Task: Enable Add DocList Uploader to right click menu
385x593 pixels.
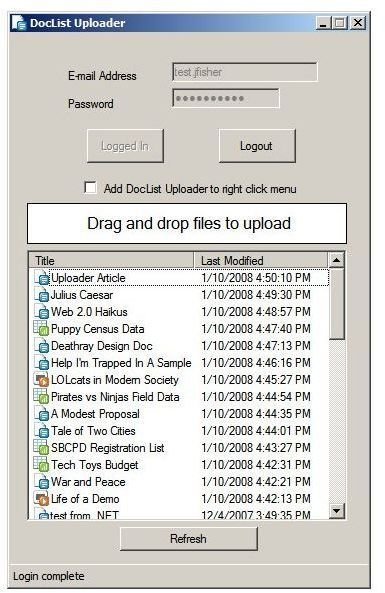Action: click(90, 188)
